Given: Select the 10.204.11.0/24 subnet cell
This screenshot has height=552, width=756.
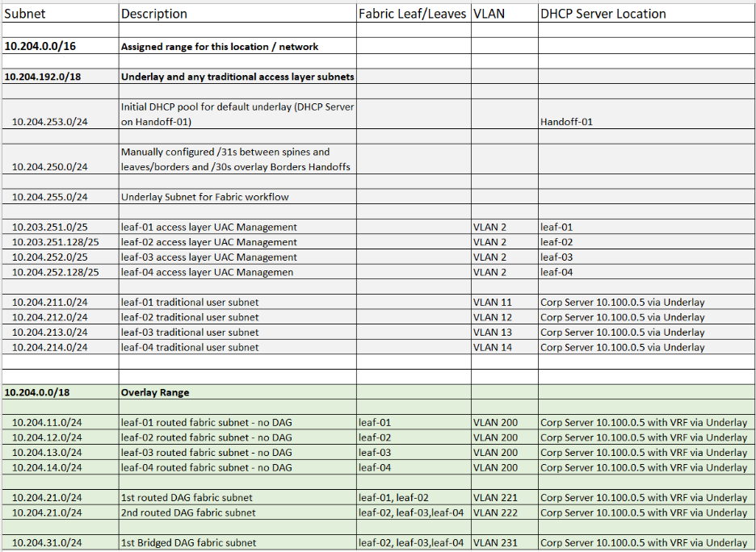Looking at the screenshot, I should coord(61,422).
